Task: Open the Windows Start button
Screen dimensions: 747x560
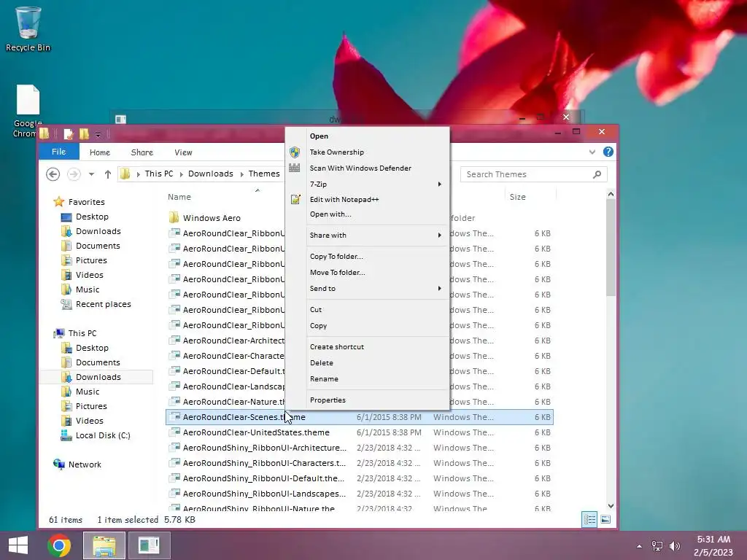Action: [18, 545]
